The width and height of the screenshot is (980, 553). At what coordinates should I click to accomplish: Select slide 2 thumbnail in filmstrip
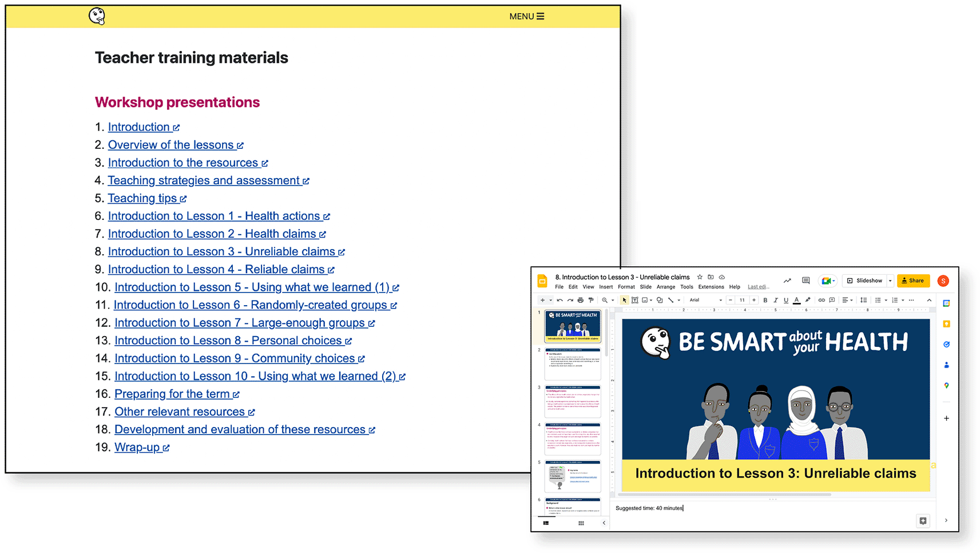(573, 364)
